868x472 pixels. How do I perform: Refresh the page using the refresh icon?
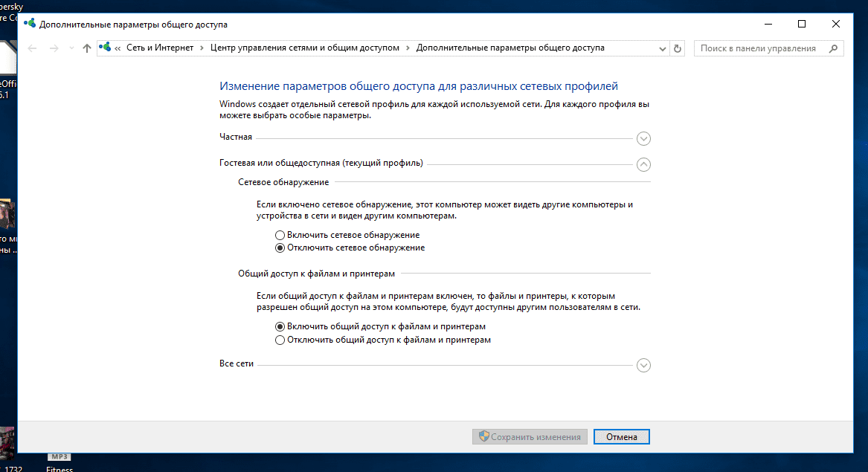[x=677, y=48]
